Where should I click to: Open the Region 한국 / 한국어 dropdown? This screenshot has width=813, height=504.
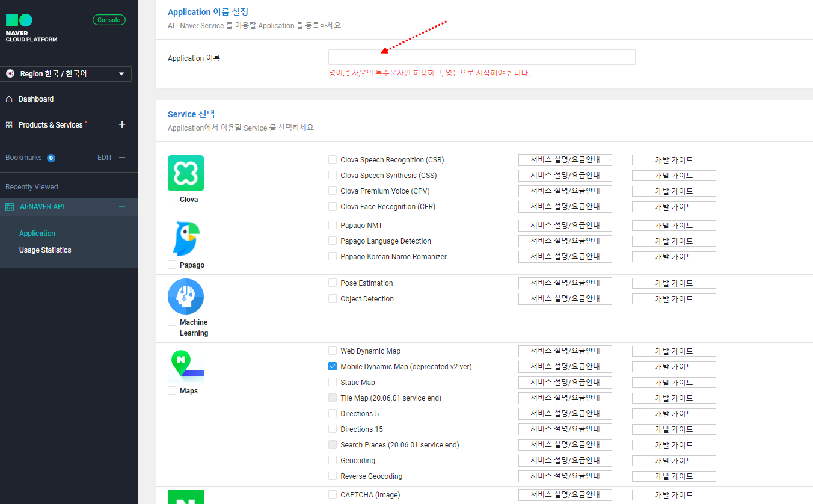(66, 74)
